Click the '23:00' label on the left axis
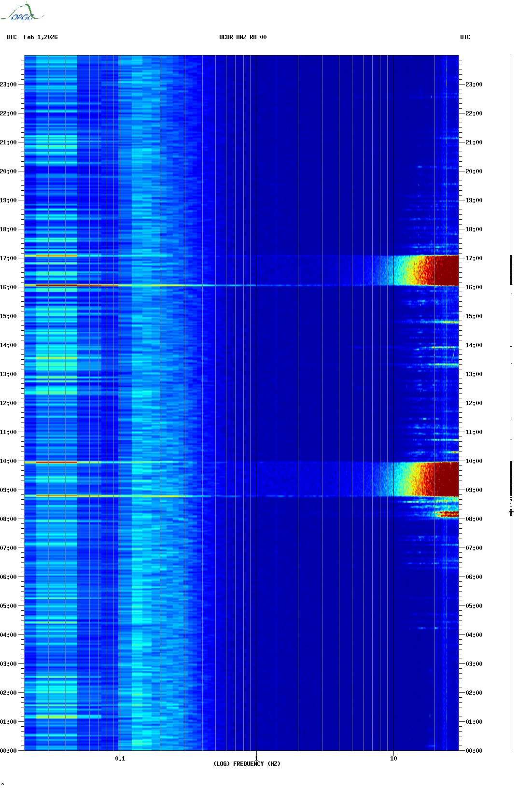532x789 pixels. (8, 85)
